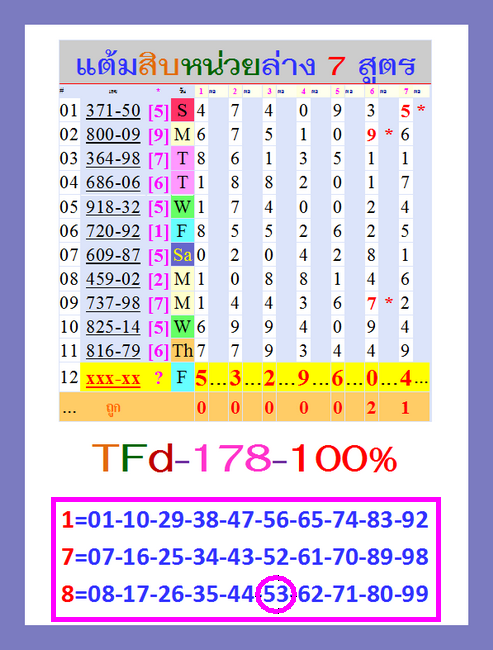Click the green W cell in row 05
The image size is (493, 650).
click(x=182, y=206)
